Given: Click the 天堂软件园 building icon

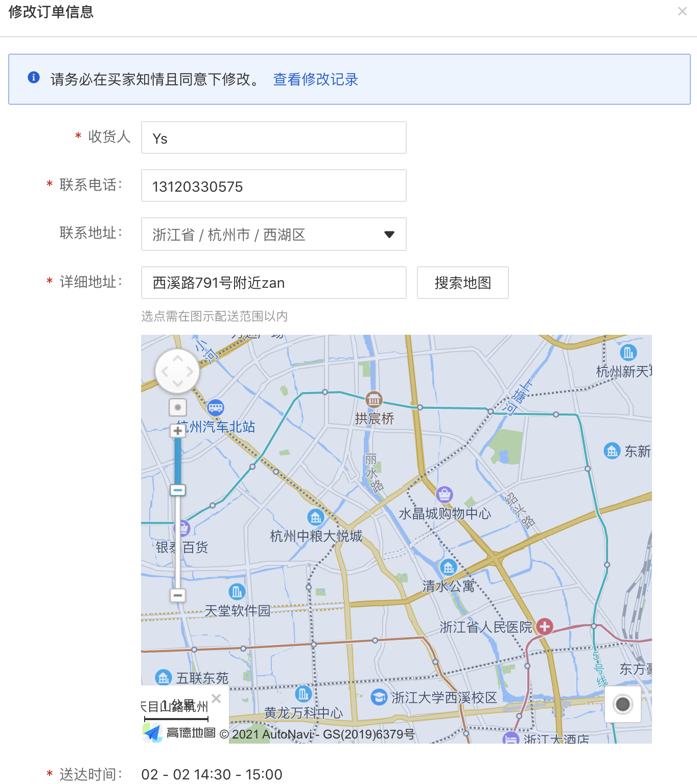Looking at the screenshot, I should [x=237, y=592].
